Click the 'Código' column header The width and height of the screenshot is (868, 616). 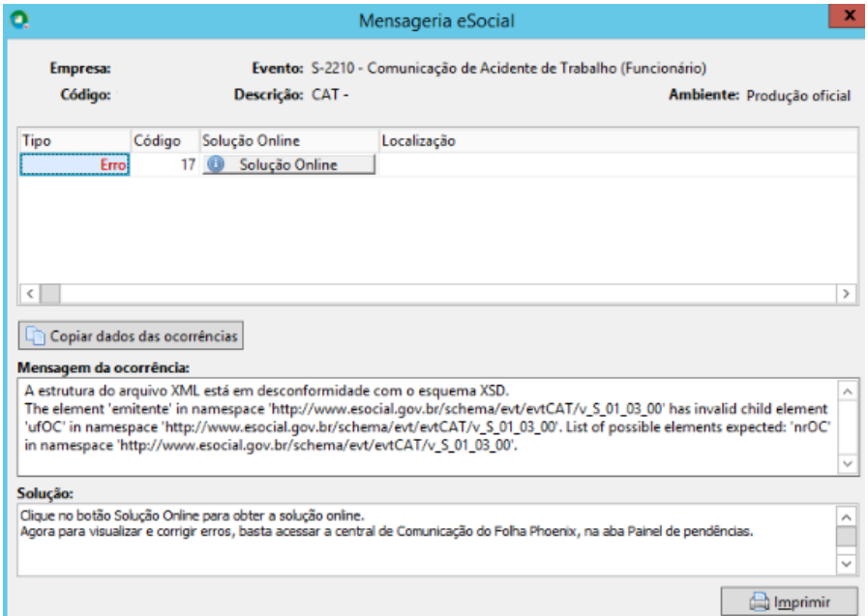tap(165, 140)
